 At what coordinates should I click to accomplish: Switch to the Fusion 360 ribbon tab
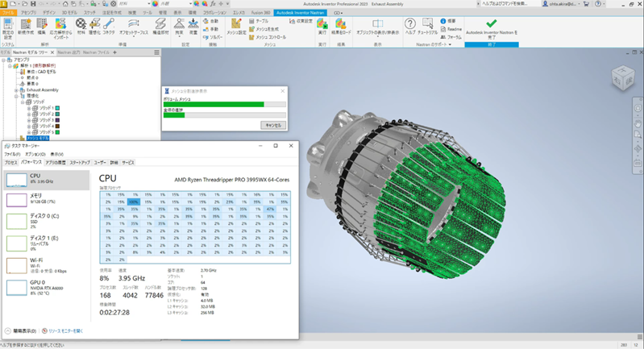click(x=260, y=13)
